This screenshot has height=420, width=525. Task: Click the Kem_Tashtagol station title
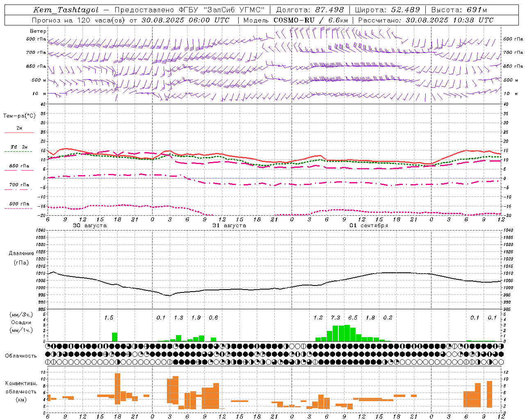pos(66,10)
